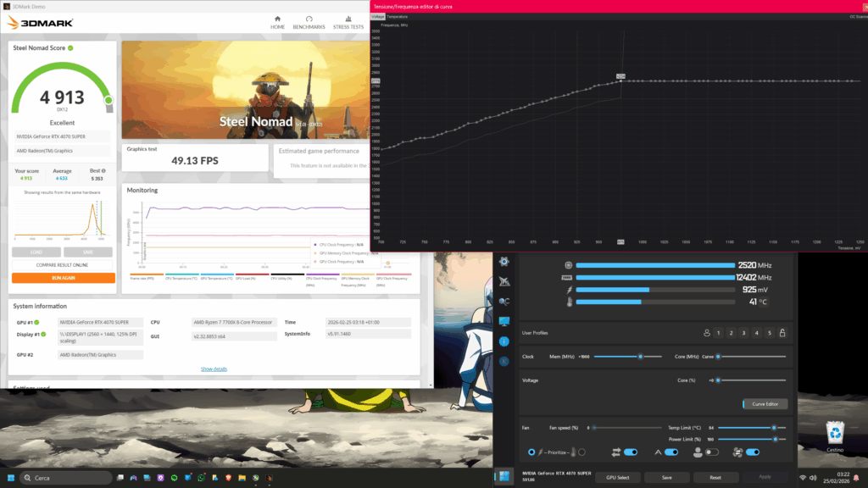Screen dimensions: 868x488
Task: Click the volume icon in system tray
Action: pyautogui.click(x=813, y=478)
